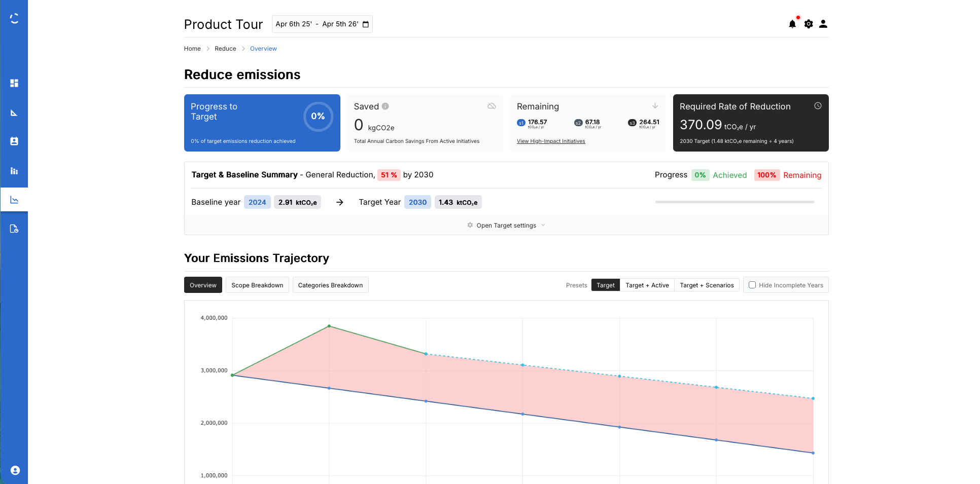This screenshot has width=980, height=484.
Task: Collapse the Remaining card with its arrow
Action: [x=655, y=106]
